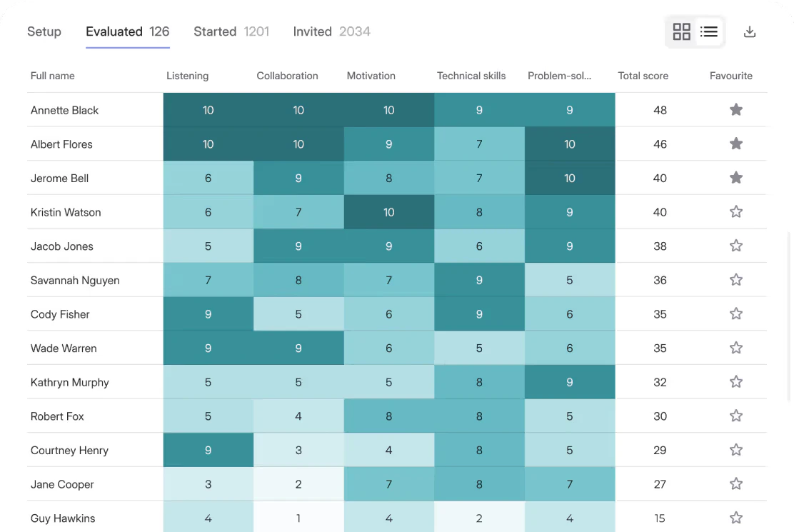The image size is (794, 532).
Task: Sort by Listening column header
Action: tap(187, 76)
